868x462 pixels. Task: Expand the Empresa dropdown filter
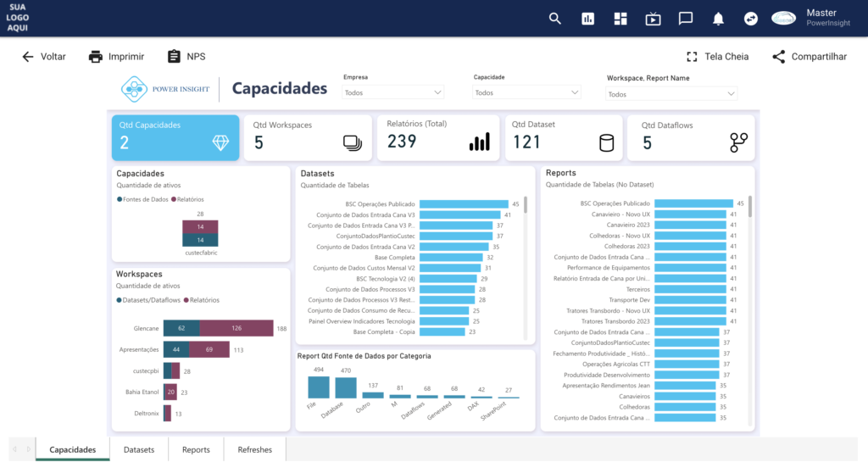tap(393, 92)
